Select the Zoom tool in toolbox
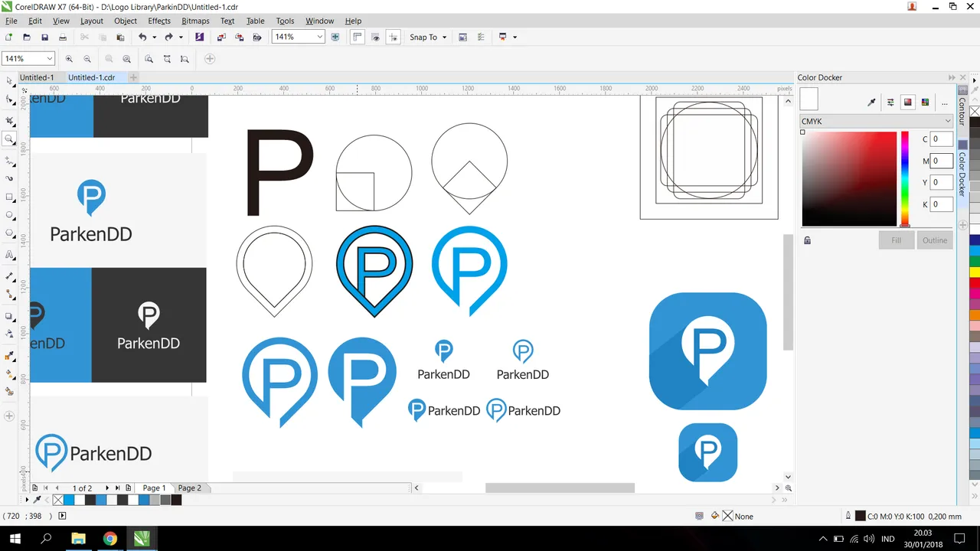Image resolution: width=980 pixels, height=551 pixels. [9, 139]
